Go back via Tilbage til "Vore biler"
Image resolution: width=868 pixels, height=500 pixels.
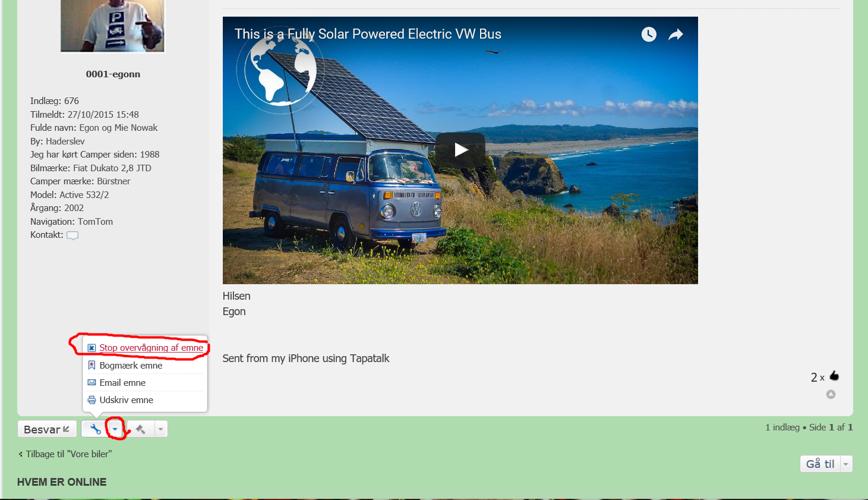(68, 454)
